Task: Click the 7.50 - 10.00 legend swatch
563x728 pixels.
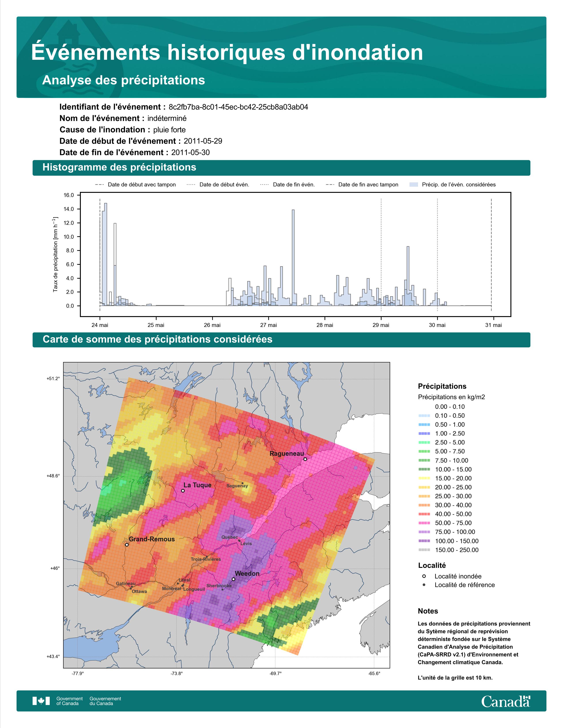Action: (424, 460)
